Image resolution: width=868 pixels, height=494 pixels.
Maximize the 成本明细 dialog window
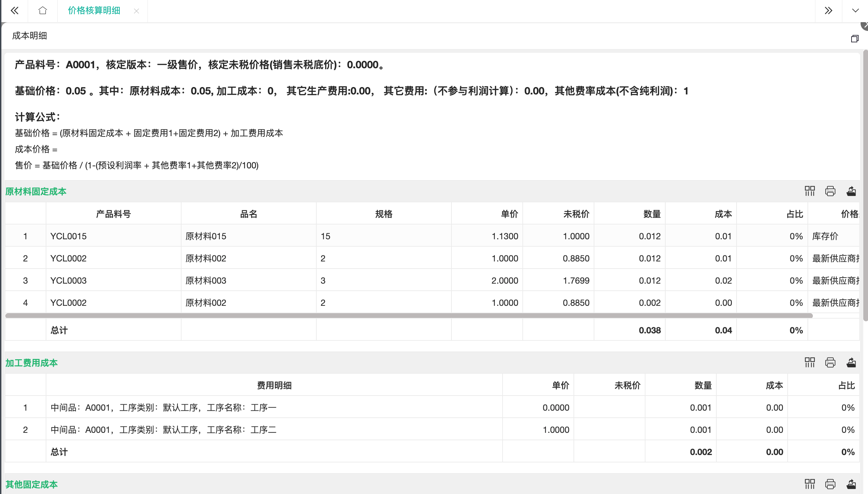click(855, 39)
